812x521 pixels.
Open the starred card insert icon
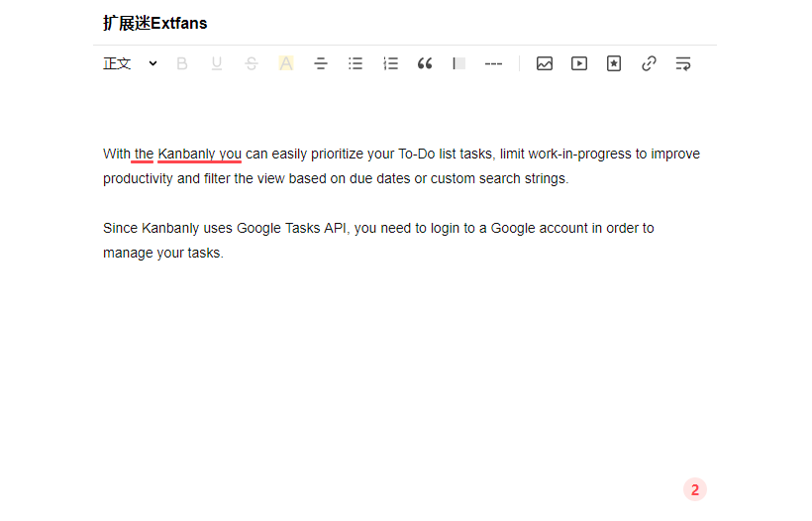614,63
